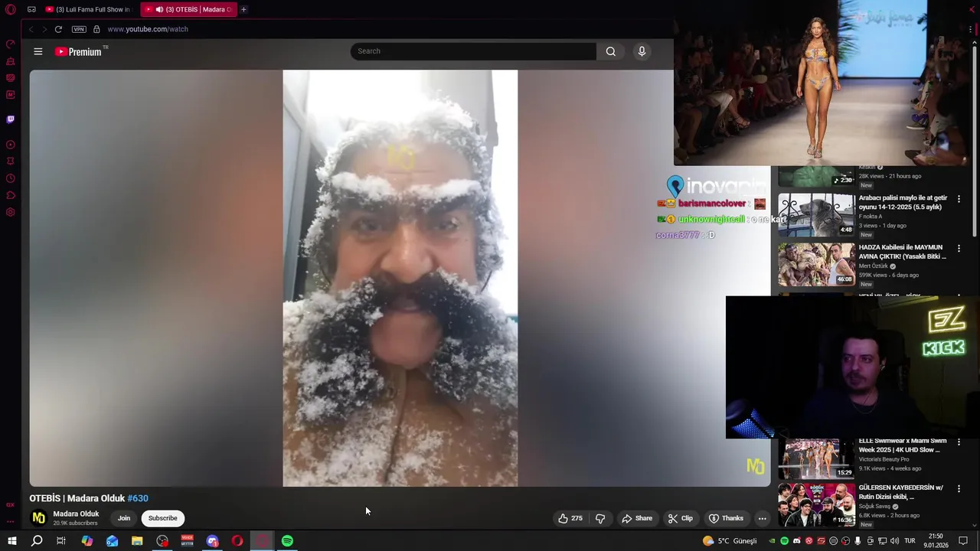
Task: Open GÜLERSEN KAYBEDERSİN video thumbnail
Action: coord(816,504)
